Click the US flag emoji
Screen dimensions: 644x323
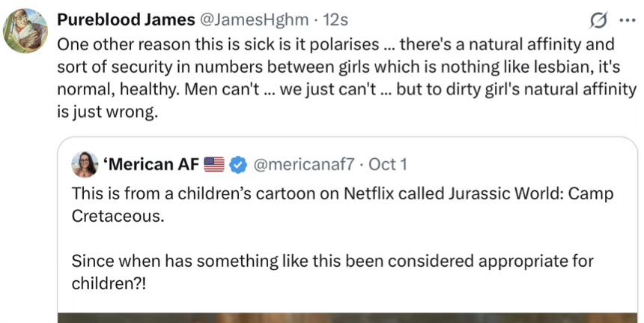click(214, 163)
